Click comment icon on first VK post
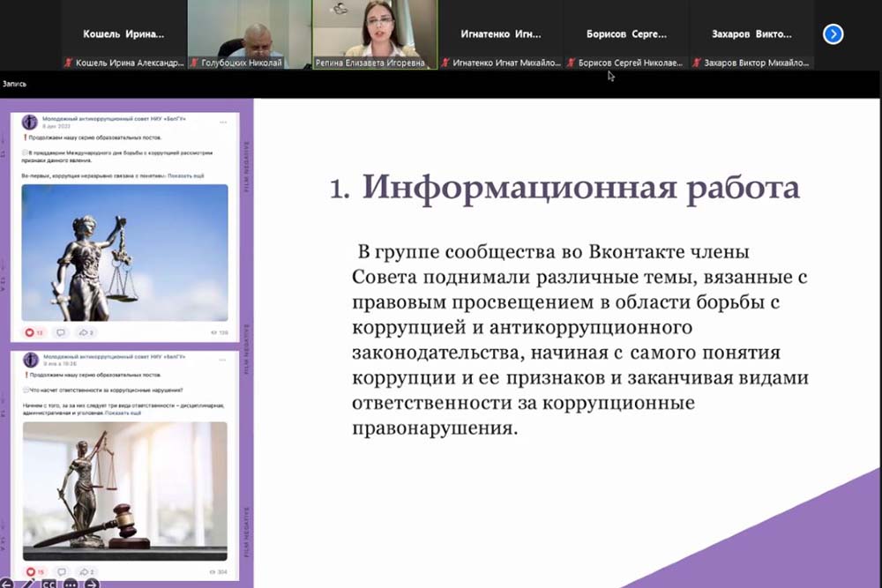Screen dimensions: 882x588 tap(60, 332)
